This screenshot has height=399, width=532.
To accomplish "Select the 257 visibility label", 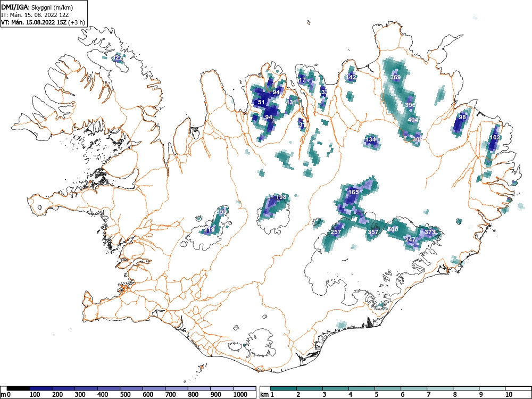I will click(x=336, y=232).
